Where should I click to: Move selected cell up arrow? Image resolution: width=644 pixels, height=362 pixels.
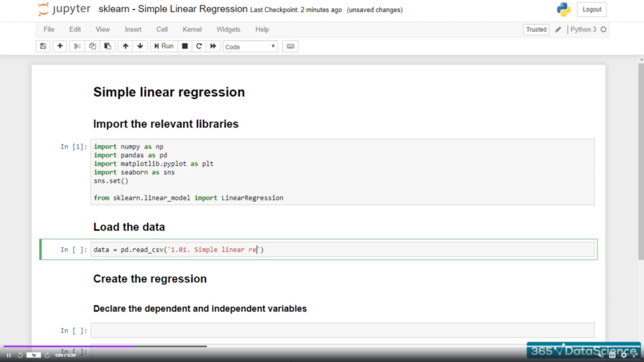pos(126,47)
